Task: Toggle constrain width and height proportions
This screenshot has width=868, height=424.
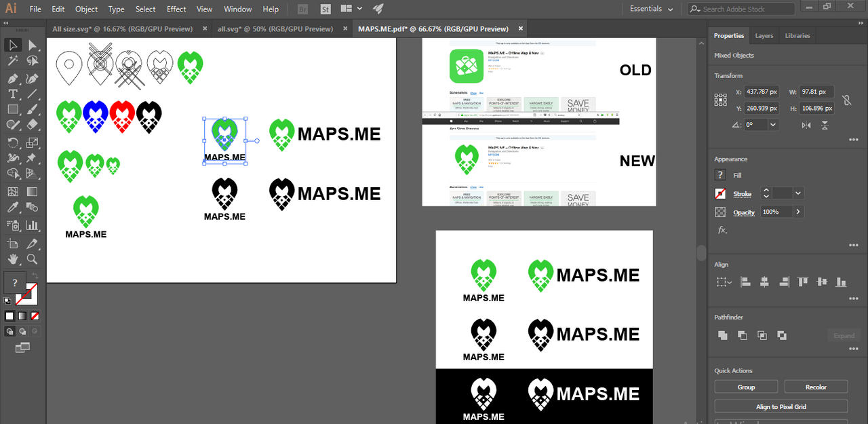Action: pos(846,100)
